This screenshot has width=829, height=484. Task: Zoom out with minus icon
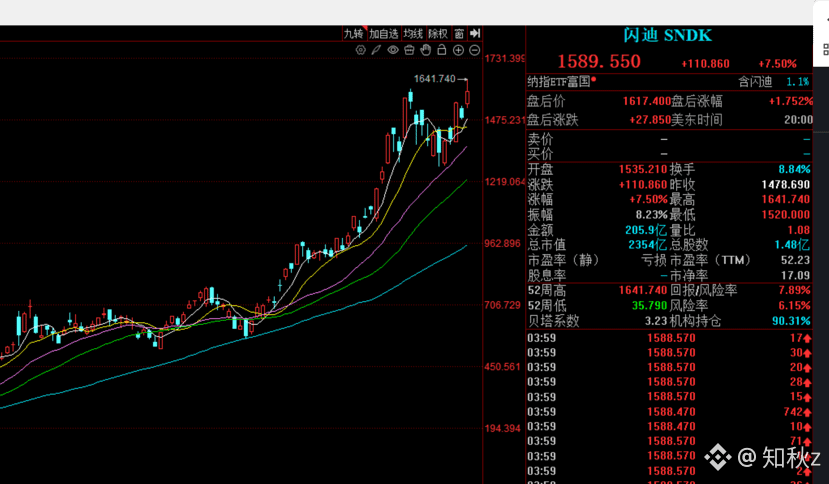475,50
